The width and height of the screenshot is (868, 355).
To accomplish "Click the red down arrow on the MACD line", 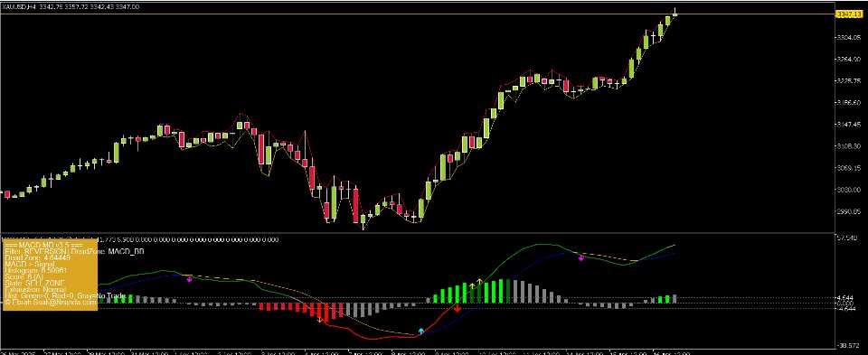I will coord(458,308).
